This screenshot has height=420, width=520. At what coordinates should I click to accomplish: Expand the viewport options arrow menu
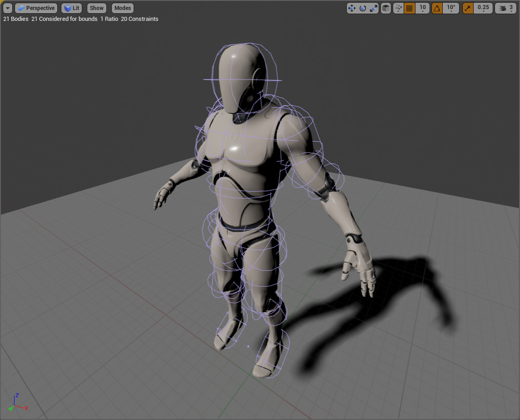8,8
